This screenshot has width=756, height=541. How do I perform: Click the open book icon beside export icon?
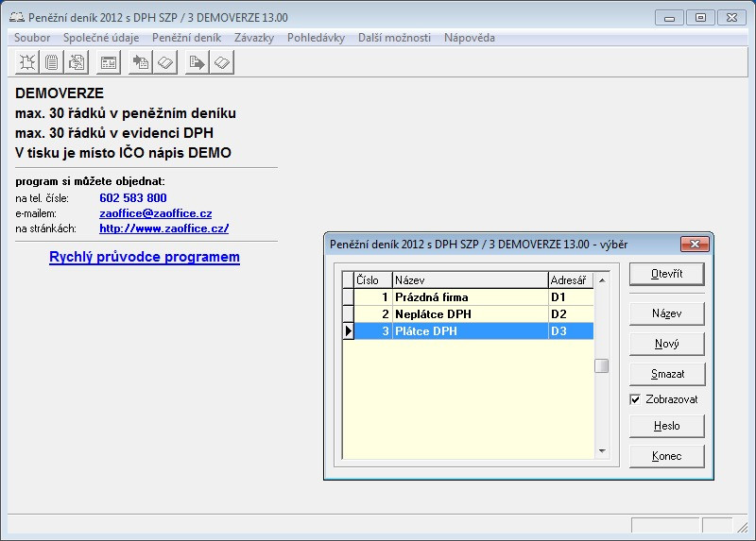pyautogui.click(x=222, y=62)
